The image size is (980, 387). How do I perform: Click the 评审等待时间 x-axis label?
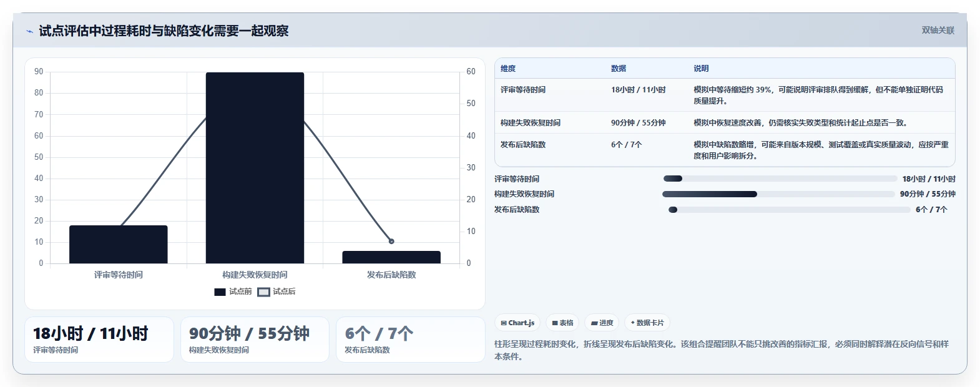point(119,275)
